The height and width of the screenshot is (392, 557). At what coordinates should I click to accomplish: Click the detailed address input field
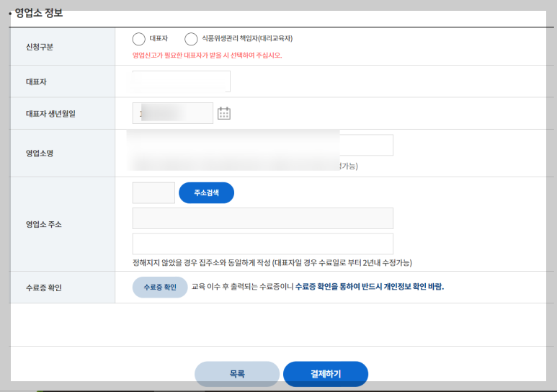(263, 244)
